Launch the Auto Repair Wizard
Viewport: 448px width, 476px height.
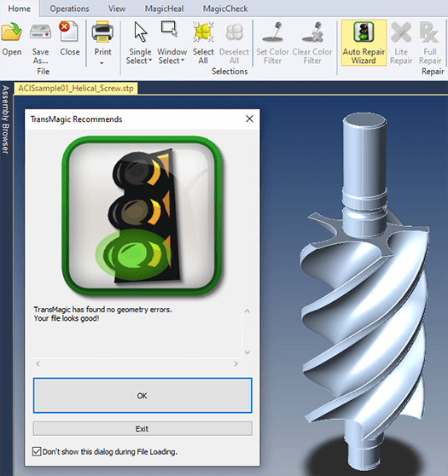364,43
